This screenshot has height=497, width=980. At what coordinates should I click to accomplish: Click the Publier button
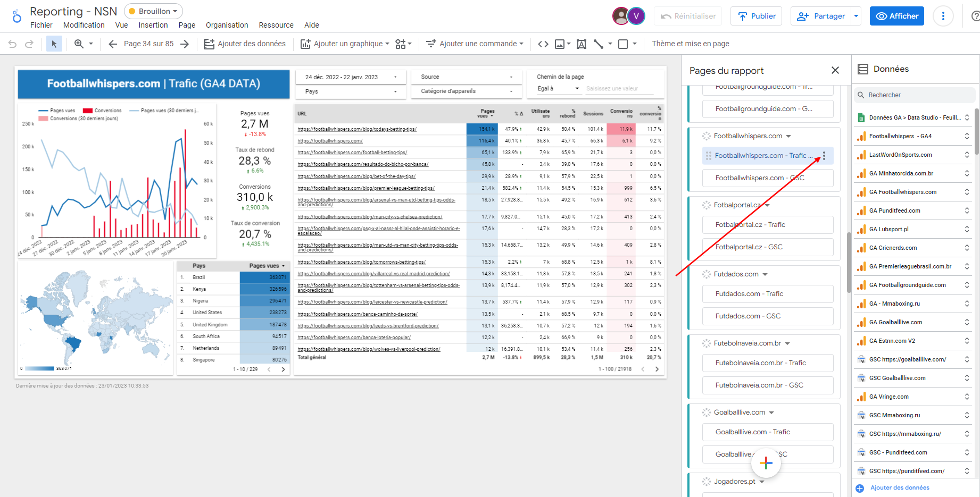[x=756, y=16]
